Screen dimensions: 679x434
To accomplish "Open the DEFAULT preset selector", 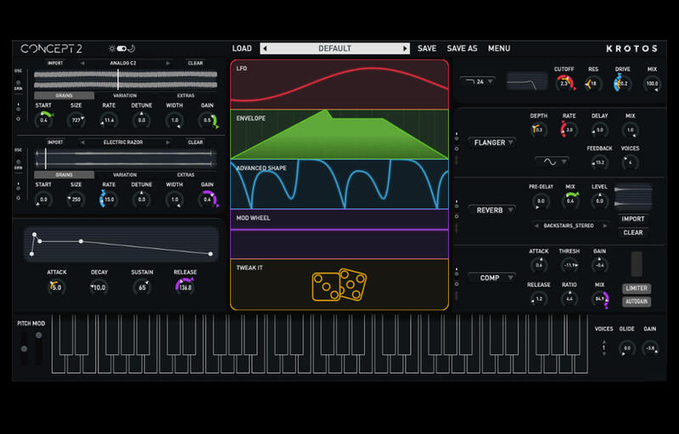I will pyautogui.click(x=335, y=49).
